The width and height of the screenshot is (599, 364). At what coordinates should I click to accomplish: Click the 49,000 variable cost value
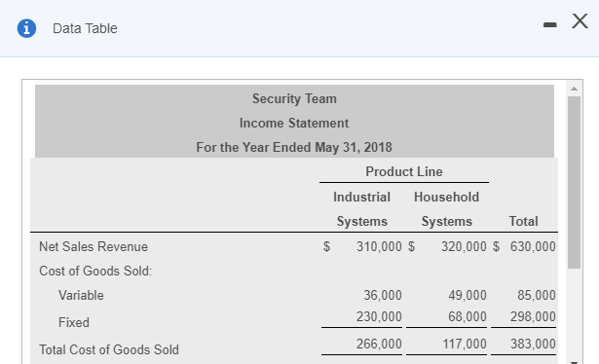tap(468, 295)
